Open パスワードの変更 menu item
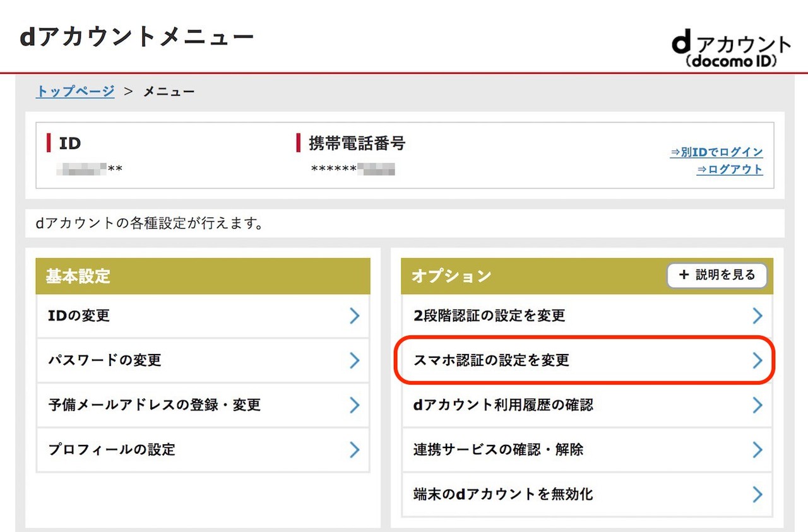Image resolution: width=808 pixels, height=532 pixels. click(x=203, y=360)
